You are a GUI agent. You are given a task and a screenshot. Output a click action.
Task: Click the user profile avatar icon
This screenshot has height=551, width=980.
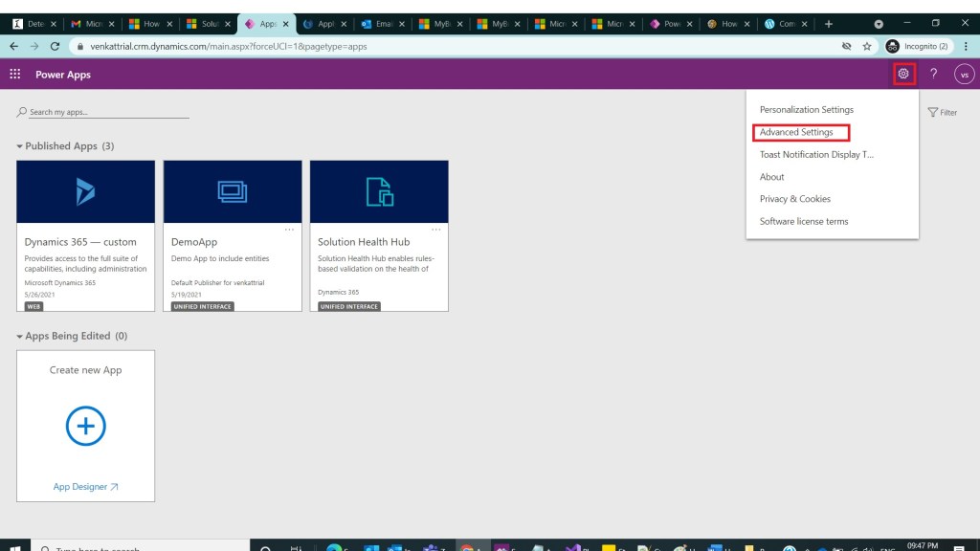(x=964, y=74)
